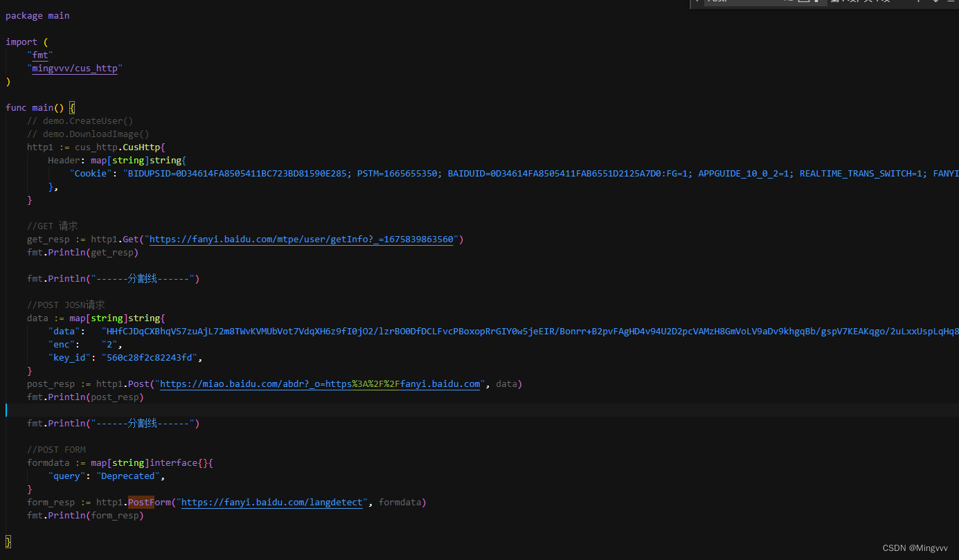959x560 pixels.
Task: Click the CusHttp type name
Action: (141, 147)
